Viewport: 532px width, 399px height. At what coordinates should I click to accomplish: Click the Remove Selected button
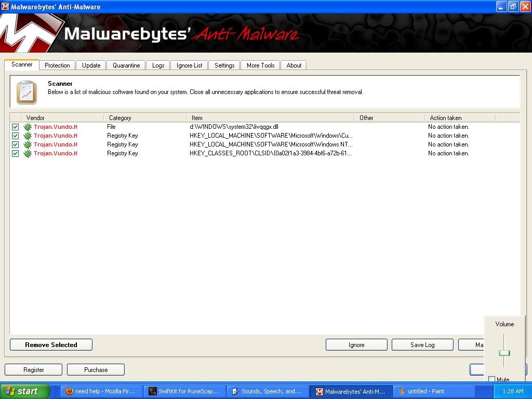pos(51,345)
